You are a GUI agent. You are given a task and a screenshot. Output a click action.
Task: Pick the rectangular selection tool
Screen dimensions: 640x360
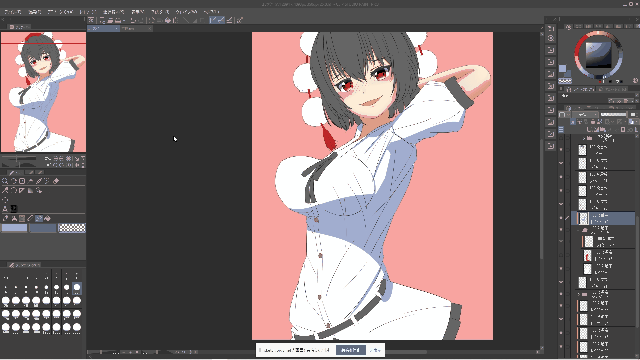[x=22, y=181]
